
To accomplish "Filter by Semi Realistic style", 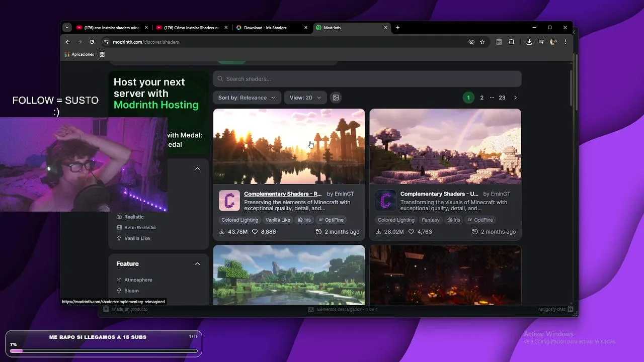I will (x=136, y=228).
